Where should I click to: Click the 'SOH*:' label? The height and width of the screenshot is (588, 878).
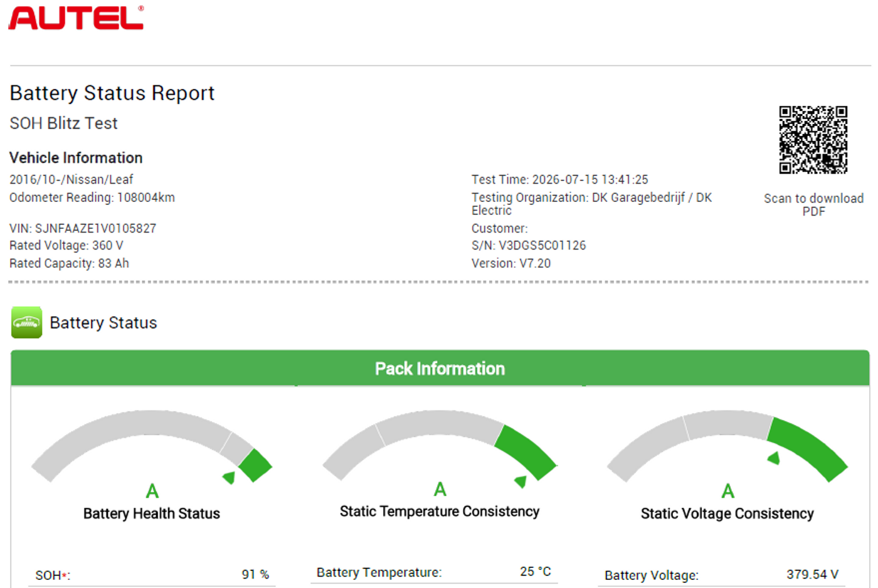pos(53,575)
